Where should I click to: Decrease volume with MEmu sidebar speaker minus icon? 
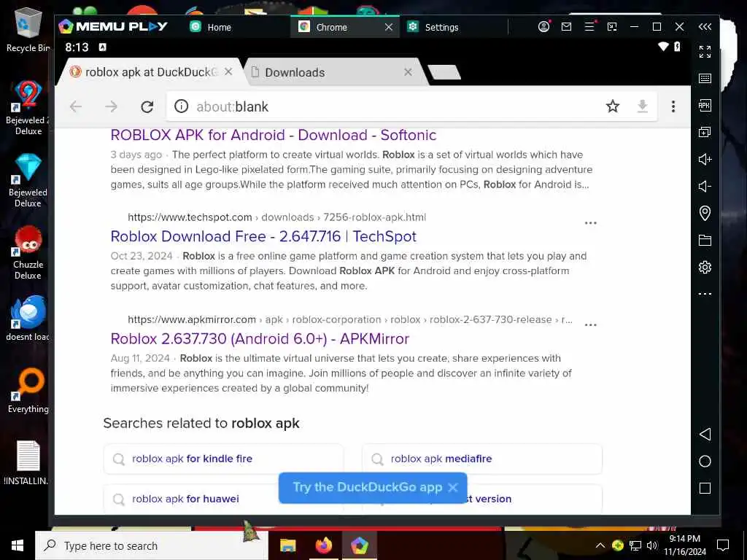coord(705,186)
